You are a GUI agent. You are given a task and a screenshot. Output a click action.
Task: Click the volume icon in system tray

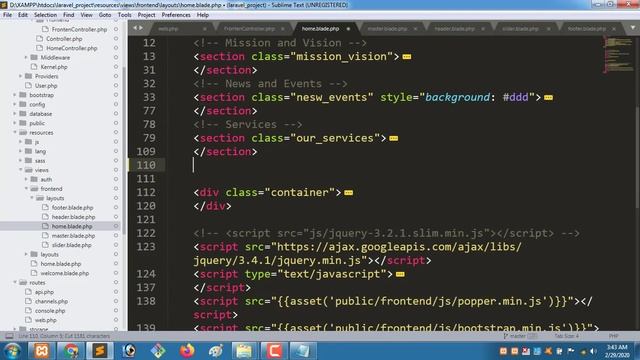pyautogui.click(x=593, y=351)
